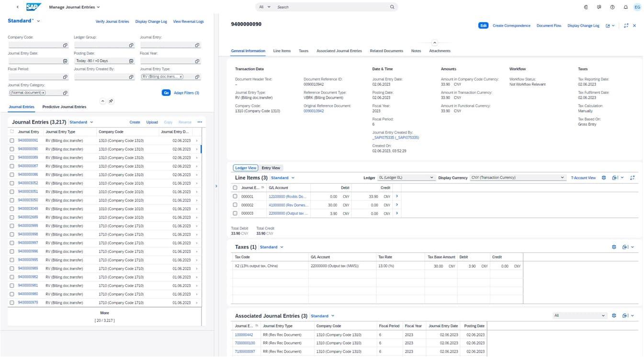Screen dimensions: 644x357
Task: Enter full screen for entry 9400000090
Action: tap(626, 26)
